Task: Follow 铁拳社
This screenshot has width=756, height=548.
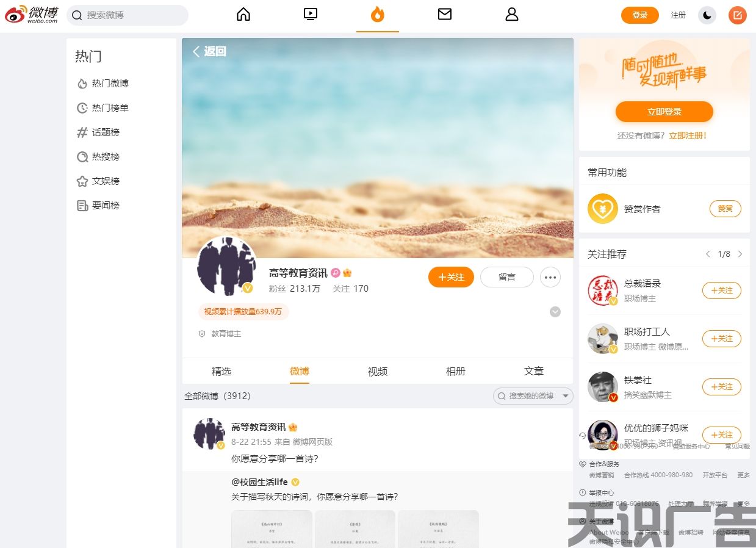Action: (x=722, y=387)
